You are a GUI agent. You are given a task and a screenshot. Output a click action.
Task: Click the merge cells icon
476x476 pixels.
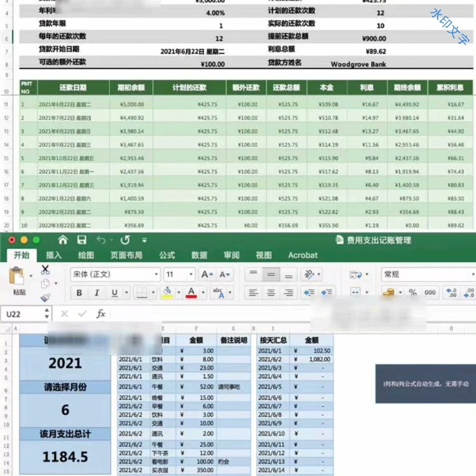[x=355, y=292]
